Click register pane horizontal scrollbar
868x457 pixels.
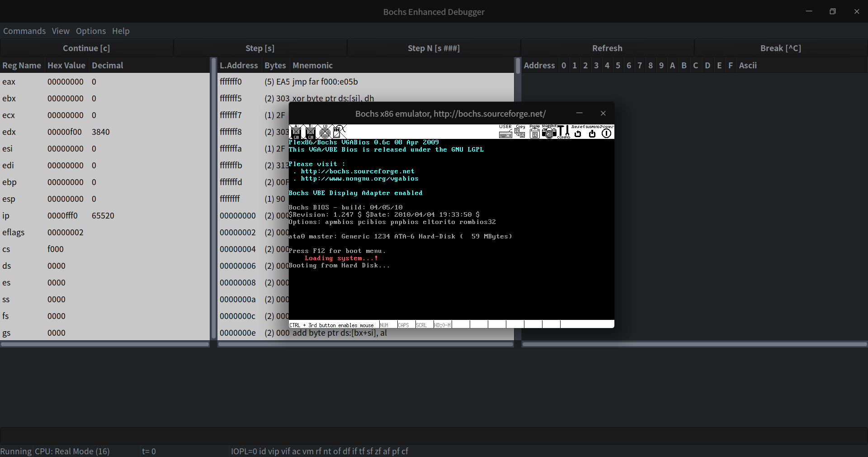pos(105,344)
